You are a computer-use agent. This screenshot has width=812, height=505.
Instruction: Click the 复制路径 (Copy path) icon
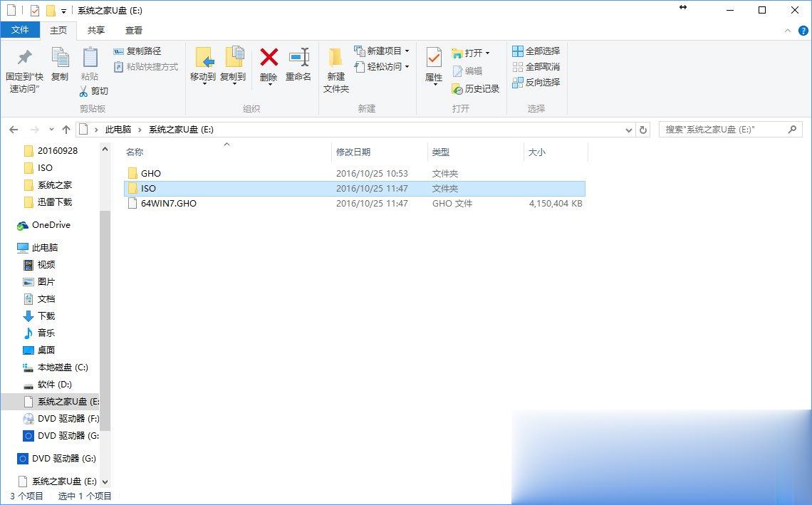(118, 52)
